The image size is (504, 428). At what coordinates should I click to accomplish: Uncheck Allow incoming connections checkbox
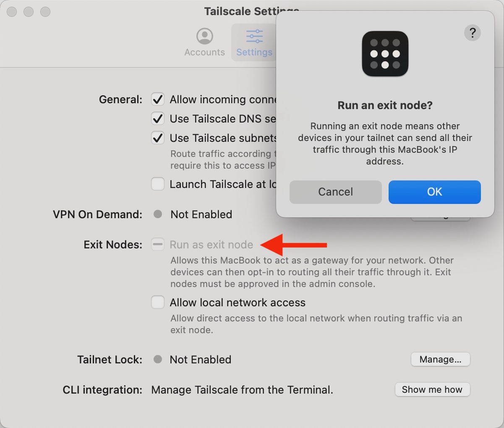pos(158,99)
